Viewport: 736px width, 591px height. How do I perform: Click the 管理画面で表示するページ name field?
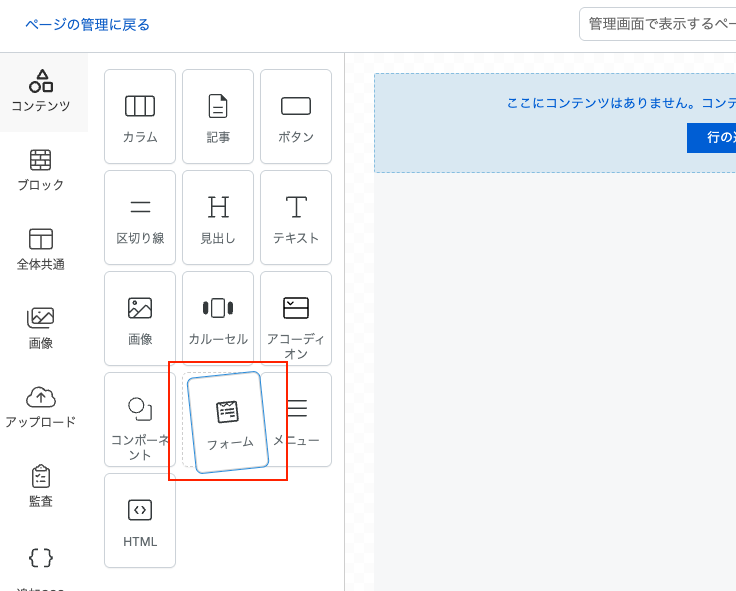[660, 24]
